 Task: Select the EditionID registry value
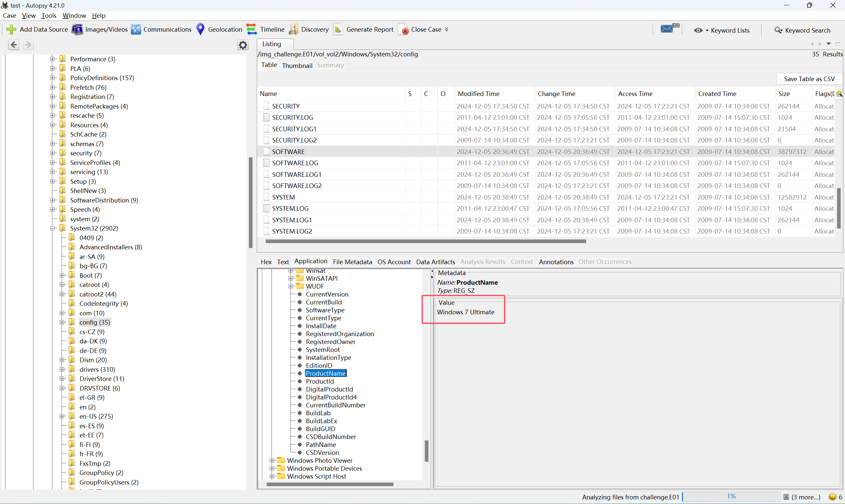pyautogui.click(x=319, y=365)
